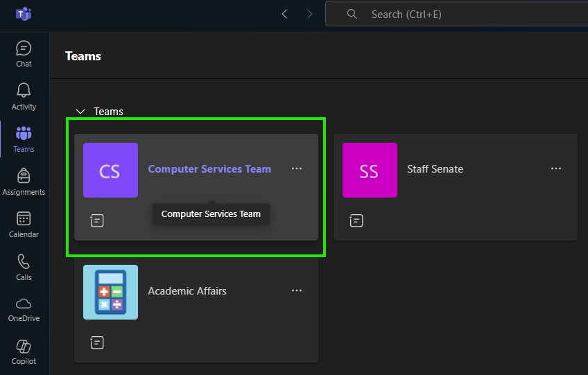Click the search magnifier icon
Viewport: 588px width, 375px height.
pos(352,15)
